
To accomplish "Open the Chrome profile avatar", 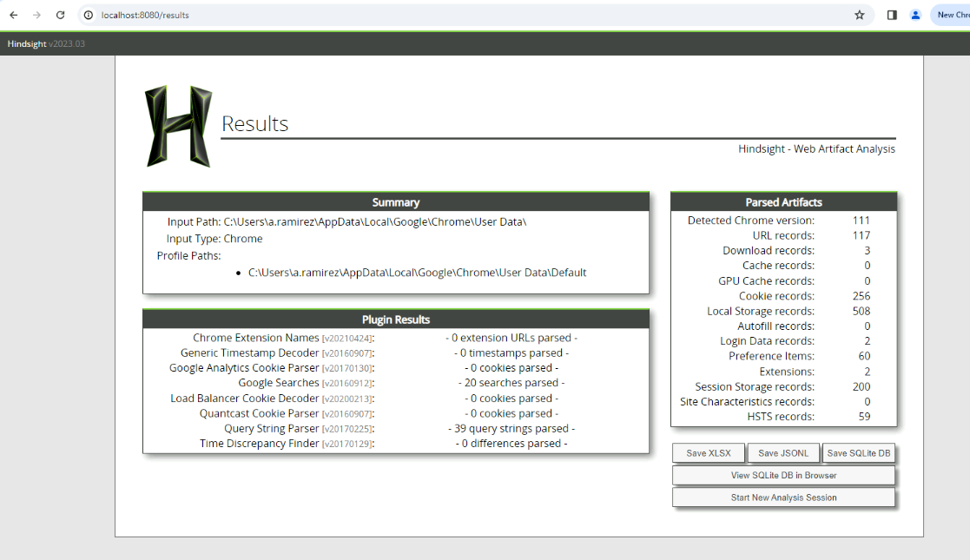I will (x=915, y=15).
